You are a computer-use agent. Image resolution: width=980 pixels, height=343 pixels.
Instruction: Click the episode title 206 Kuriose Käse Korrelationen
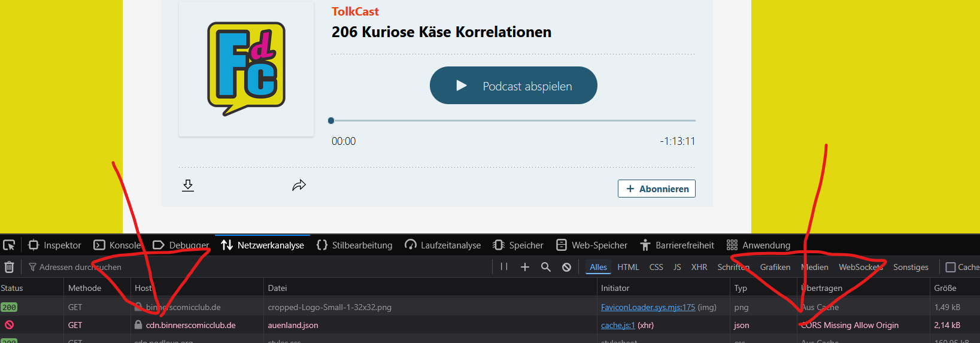coord(441,32)
